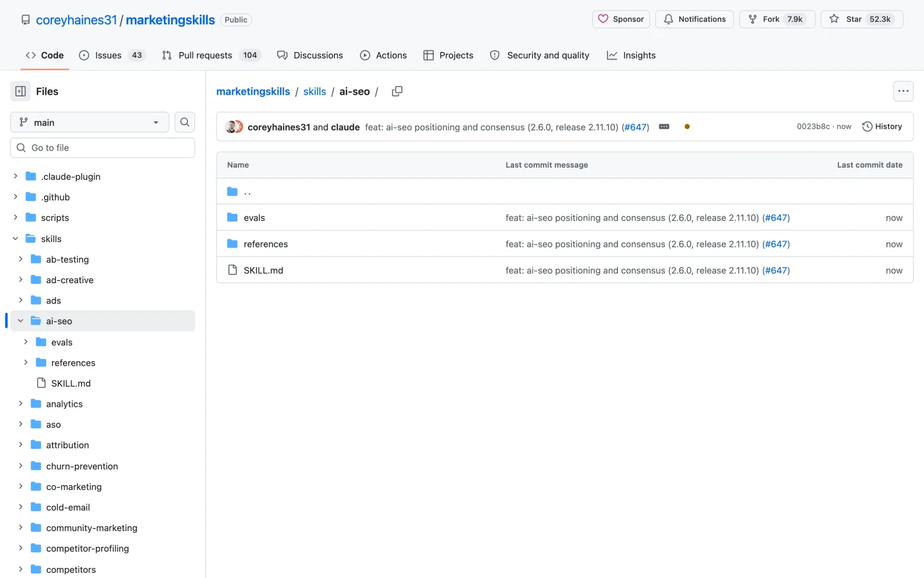Expand the .claude-plugin folder

(x=16, y=176)
